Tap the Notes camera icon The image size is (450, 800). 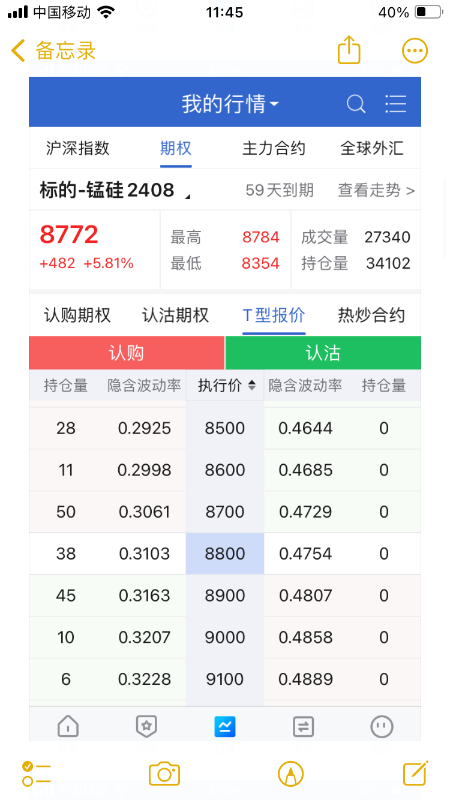point(164,774)
